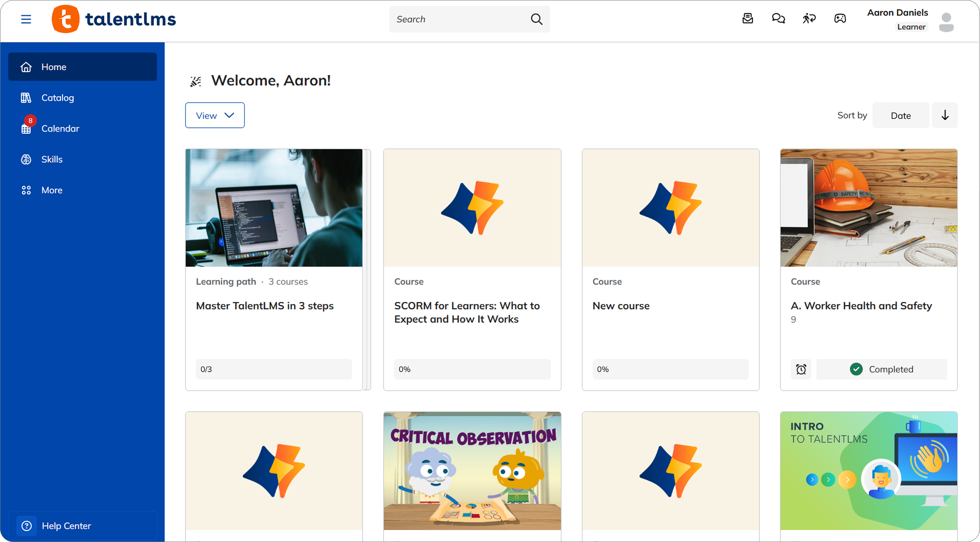Open the switch role icon
This screenshot has height=542, width=980.
(809, 18)
